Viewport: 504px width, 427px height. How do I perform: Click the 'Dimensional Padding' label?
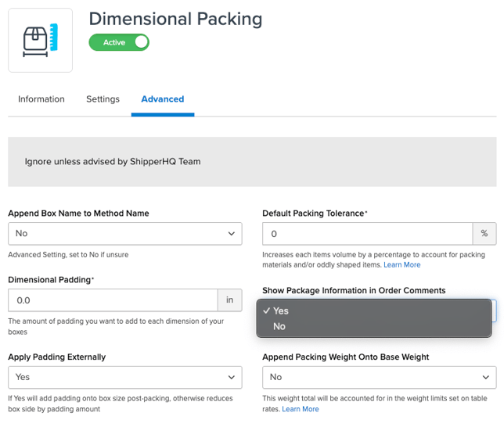pyautogui.click(x=51, y=280)
